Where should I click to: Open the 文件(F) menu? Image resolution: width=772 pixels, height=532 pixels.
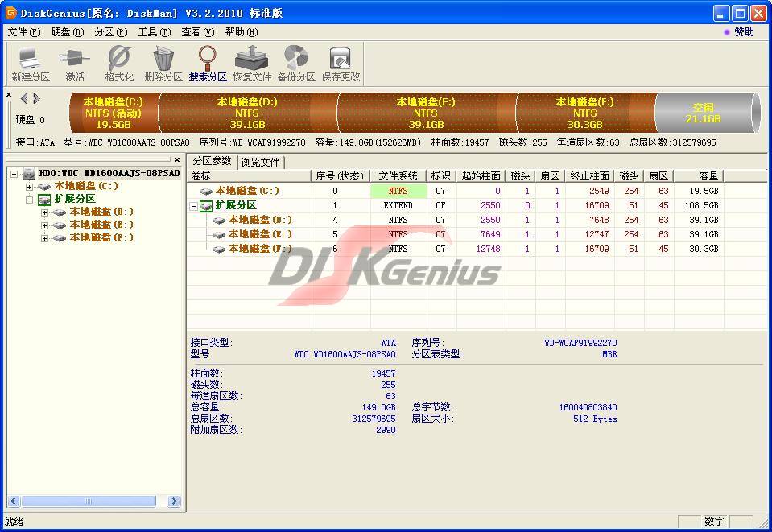[24, 32]
